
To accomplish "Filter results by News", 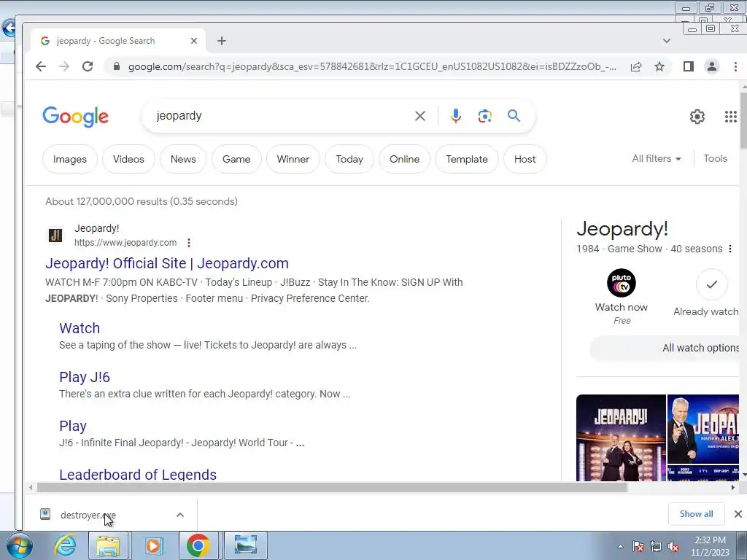I will [183, 159].
